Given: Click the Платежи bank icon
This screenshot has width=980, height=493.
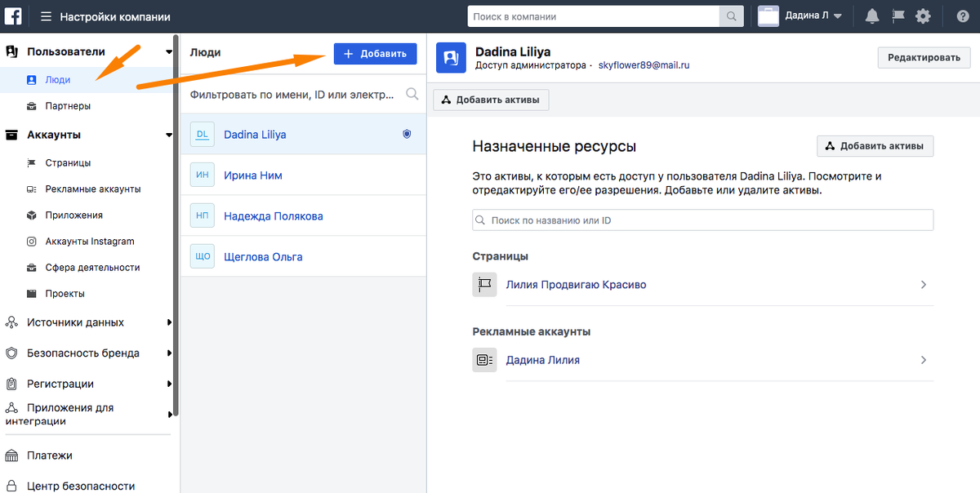Looking at the screenshot, I should click(x=11, y=455).
